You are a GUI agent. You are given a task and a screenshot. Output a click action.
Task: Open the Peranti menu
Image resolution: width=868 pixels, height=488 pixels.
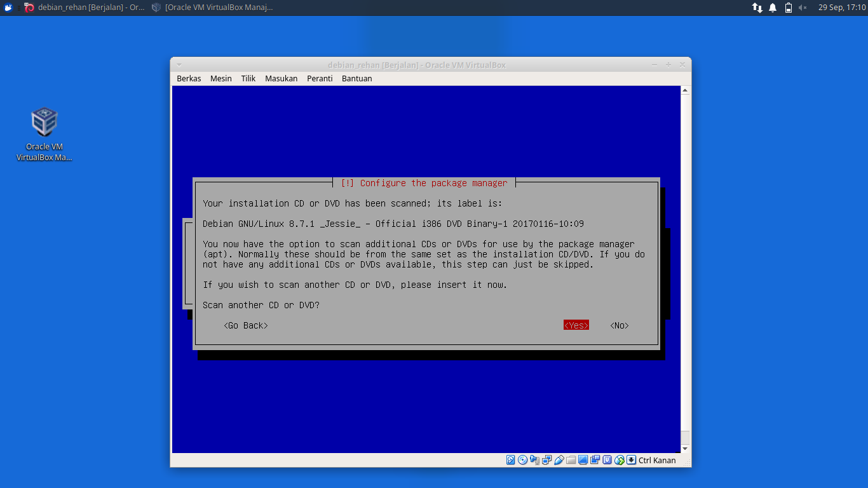(x=320, y=79)
